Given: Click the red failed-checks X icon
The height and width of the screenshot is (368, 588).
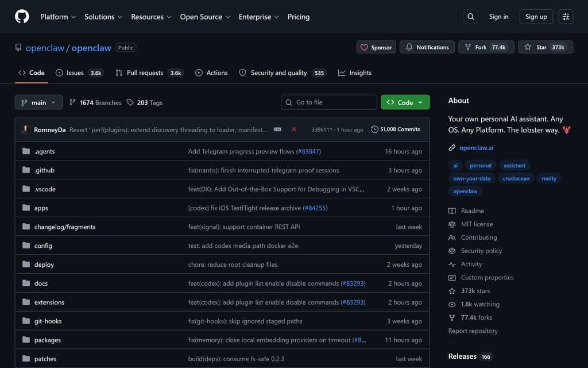Looking at the screenshot, I should coord(294,129).
